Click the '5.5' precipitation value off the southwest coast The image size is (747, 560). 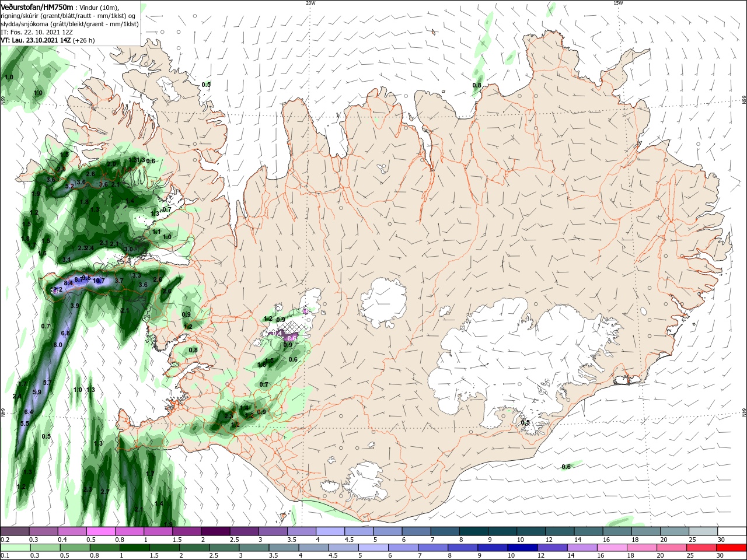click(x=25, y=423)
